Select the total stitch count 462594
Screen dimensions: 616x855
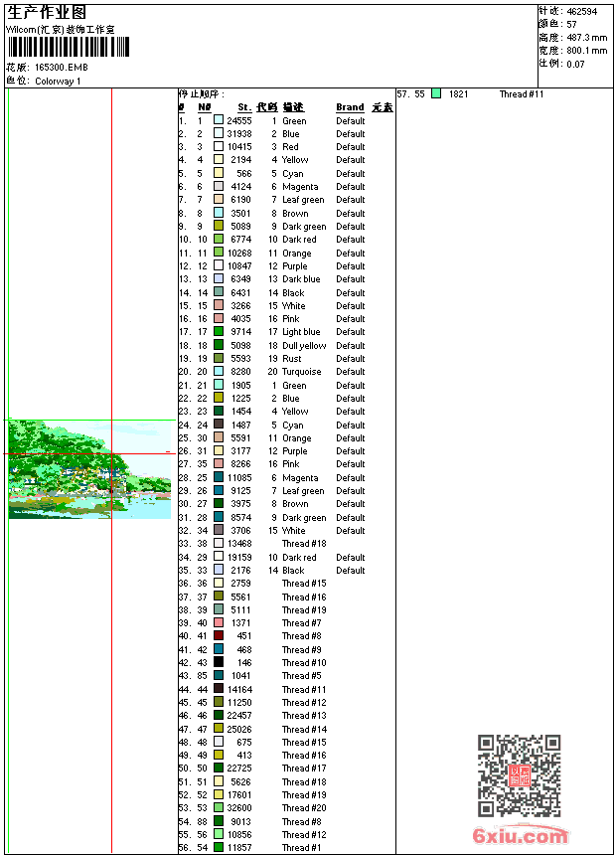[581, 12]
